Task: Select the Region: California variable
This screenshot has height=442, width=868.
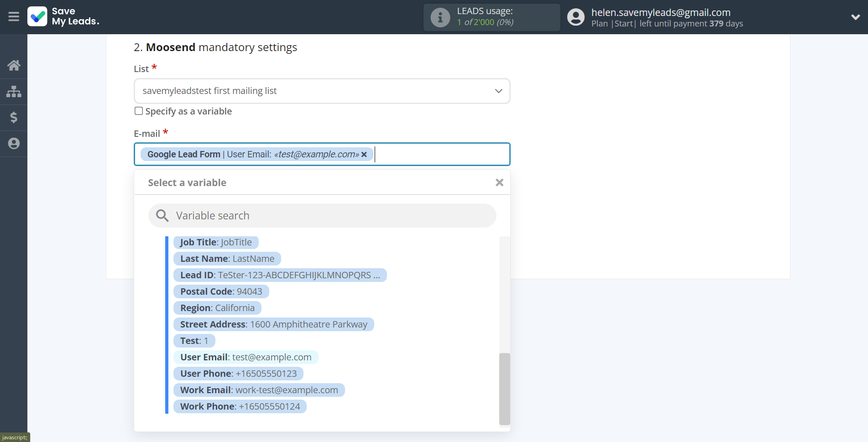Action: (217, 308)
